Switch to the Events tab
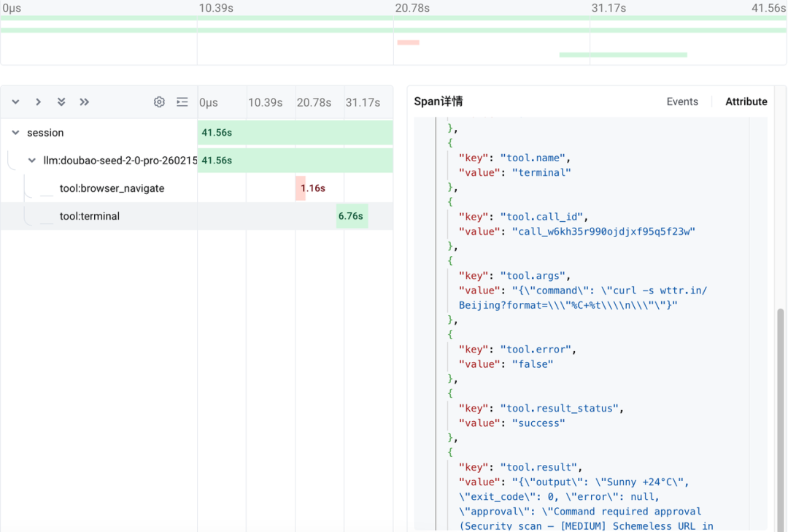 pos(682,102)
